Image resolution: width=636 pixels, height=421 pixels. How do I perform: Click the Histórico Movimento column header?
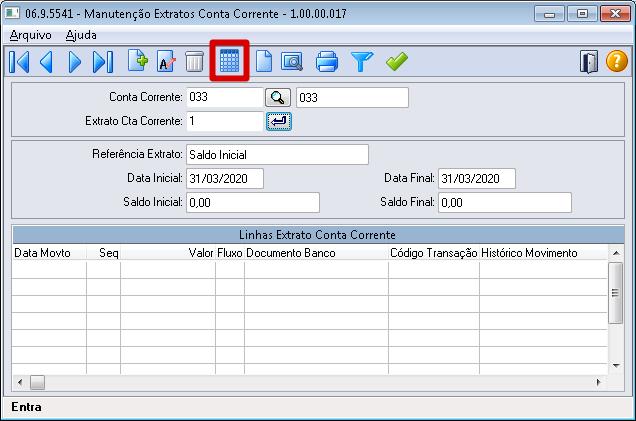(543, 253)
